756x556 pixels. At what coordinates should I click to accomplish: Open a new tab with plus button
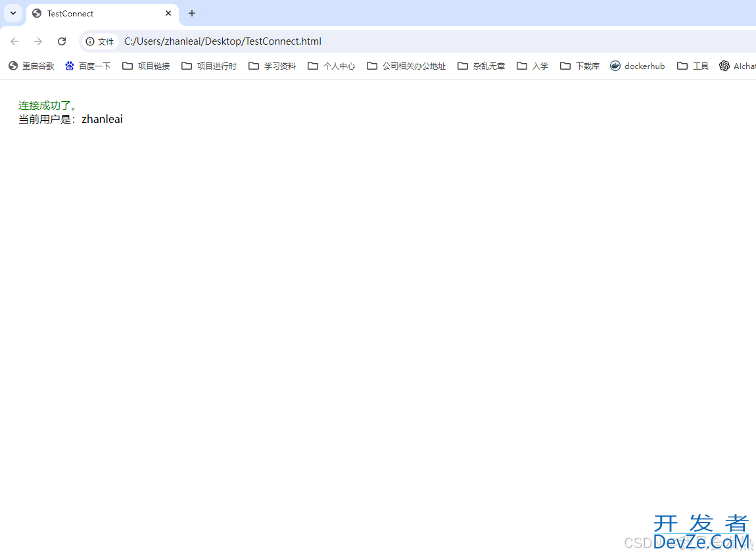pyautogui.click(x=192, y=14)
